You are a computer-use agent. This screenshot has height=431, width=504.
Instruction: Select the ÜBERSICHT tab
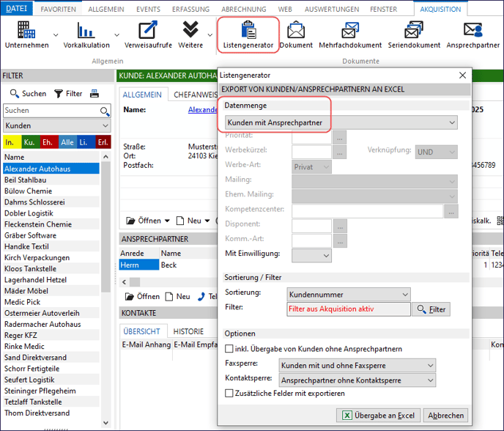[x=141, y=331]
